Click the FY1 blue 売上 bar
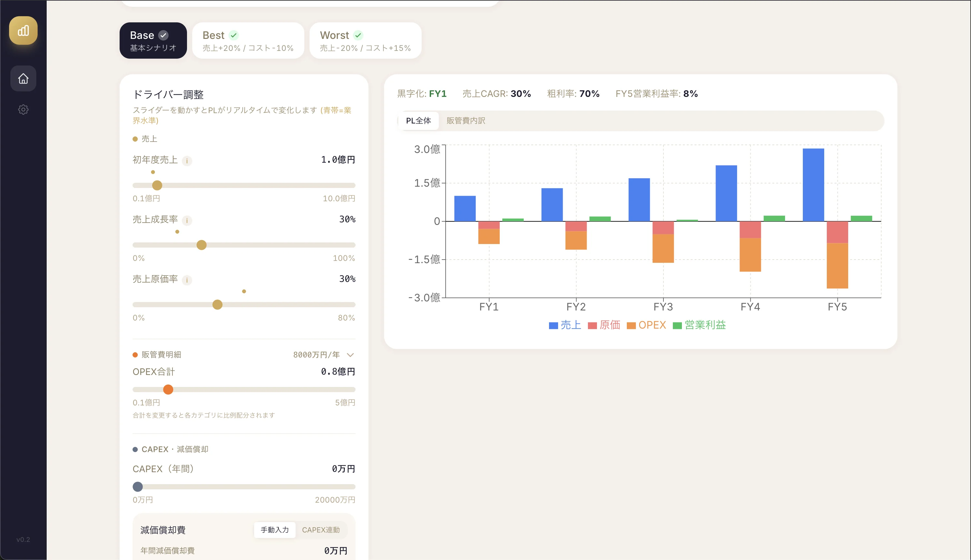Image resolution: width=971 pixels, height=560 pixels. coord(465,208)
